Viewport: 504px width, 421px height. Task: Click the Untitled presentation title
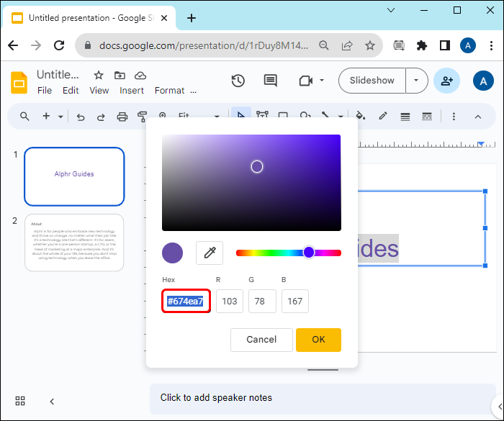pos(58,75)
